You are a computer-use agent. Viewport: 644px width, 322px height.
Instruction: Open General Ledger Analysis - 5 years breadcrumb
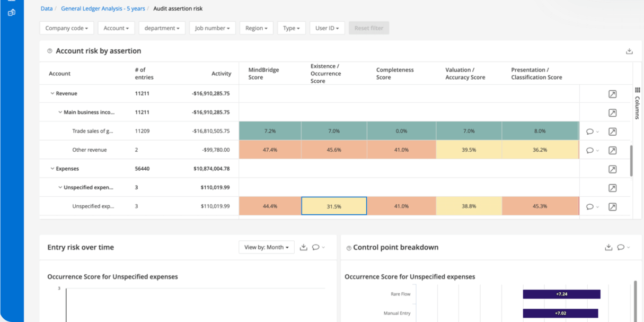click(x=103, y=8)
